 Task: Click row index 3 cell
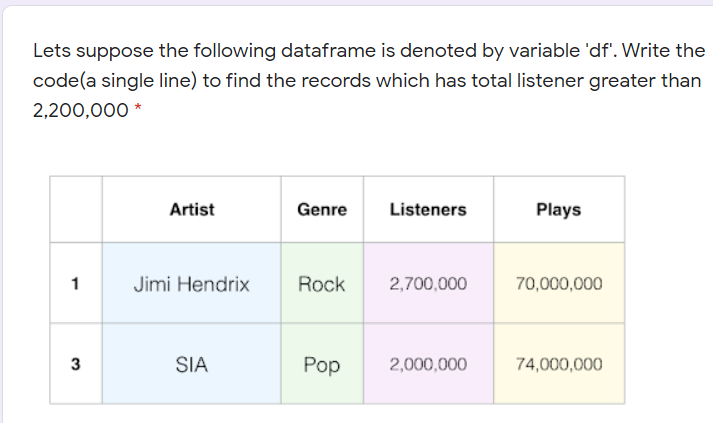[x=76, y=364]
